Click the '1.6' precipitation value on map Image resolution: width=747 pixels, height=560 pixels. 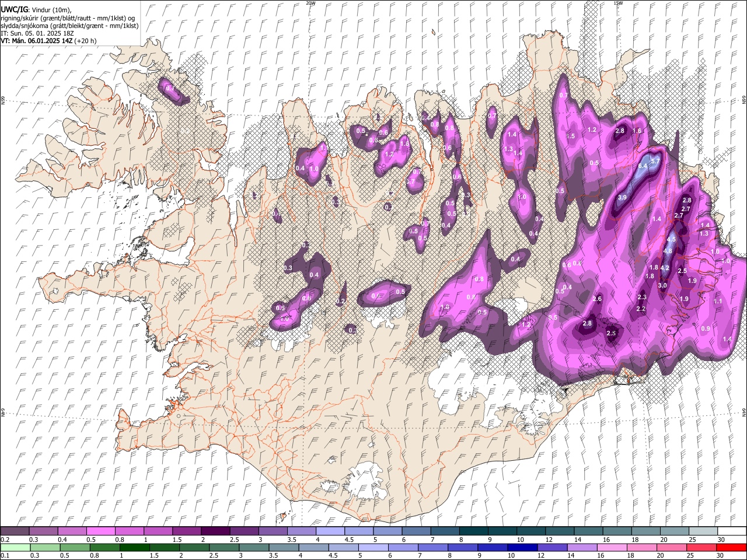pyautogui.click(x=637, y=131)
